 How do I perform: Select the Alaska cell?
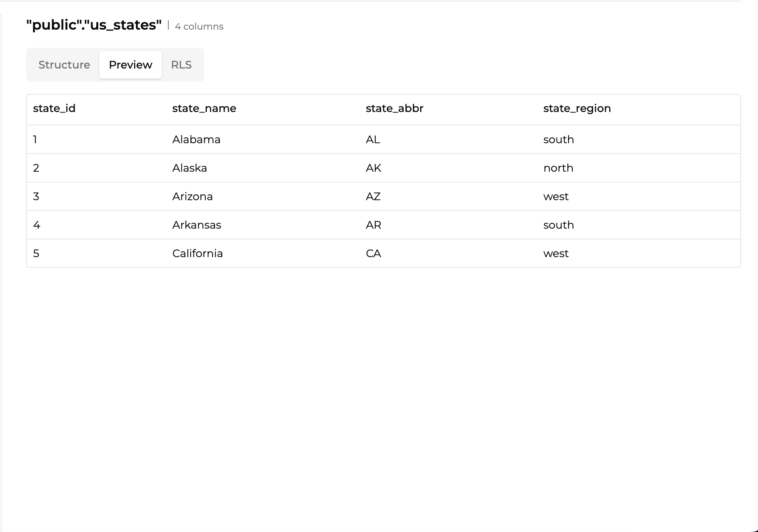pos(189,168)
